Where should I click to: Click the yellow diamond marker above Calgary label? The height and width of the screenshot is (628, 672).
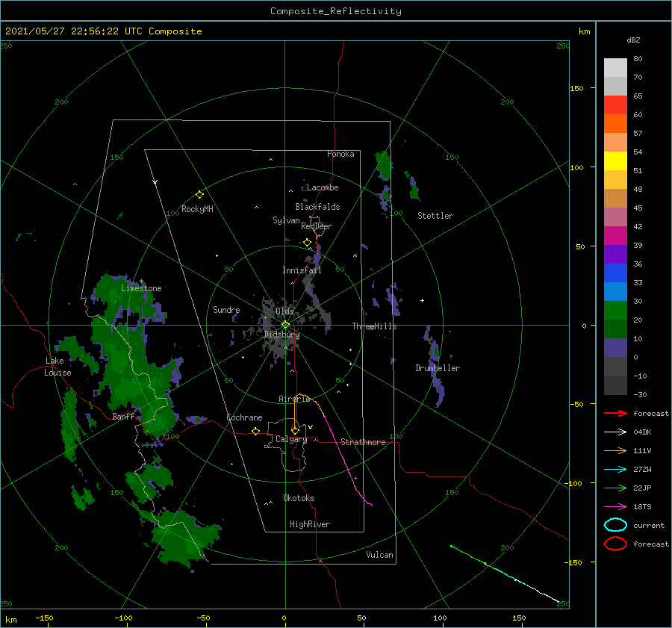[295, 430]
